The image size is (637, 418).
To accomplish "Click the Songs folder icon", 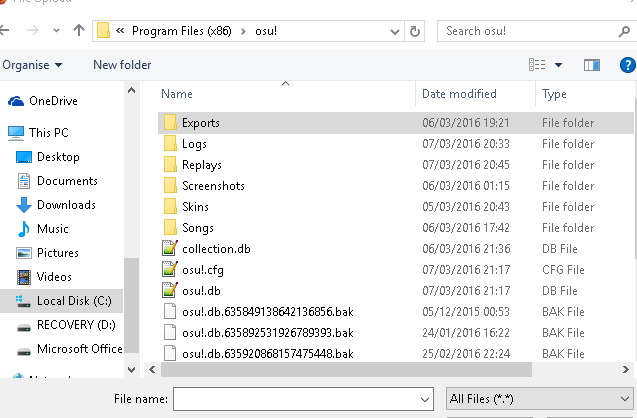I will coord(170,227).
